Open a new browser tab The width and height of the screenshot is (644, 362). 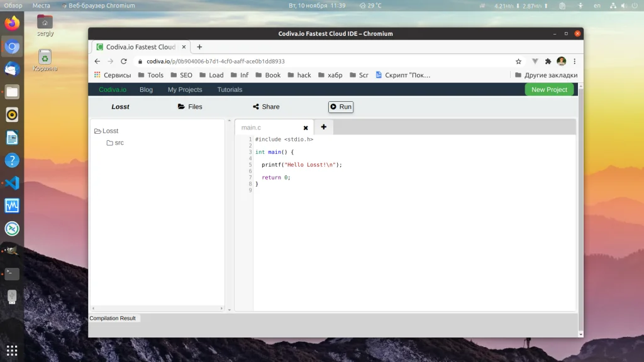tap(199, 47)
